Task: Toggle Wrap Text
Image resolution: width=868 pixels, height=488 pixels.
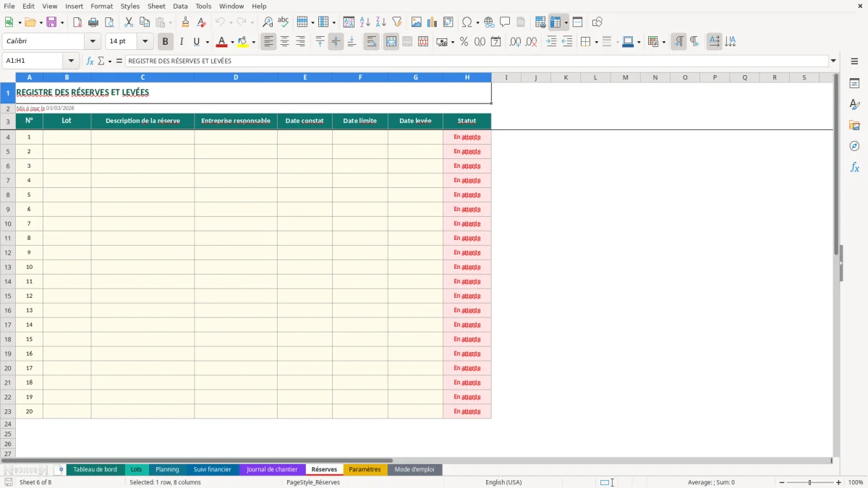Action: point(371,42)
